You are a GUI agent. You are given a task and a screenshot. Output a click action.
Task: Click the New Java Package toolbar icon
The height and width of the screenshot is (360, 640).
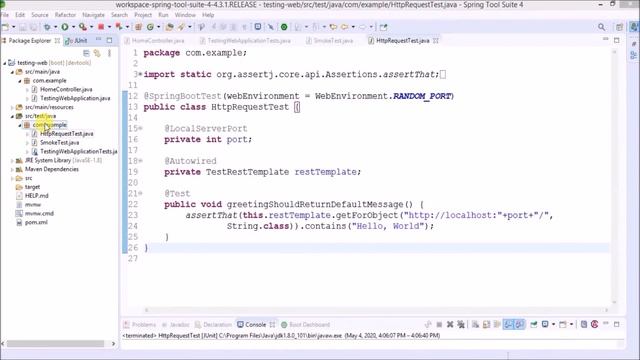pos(138,27)
